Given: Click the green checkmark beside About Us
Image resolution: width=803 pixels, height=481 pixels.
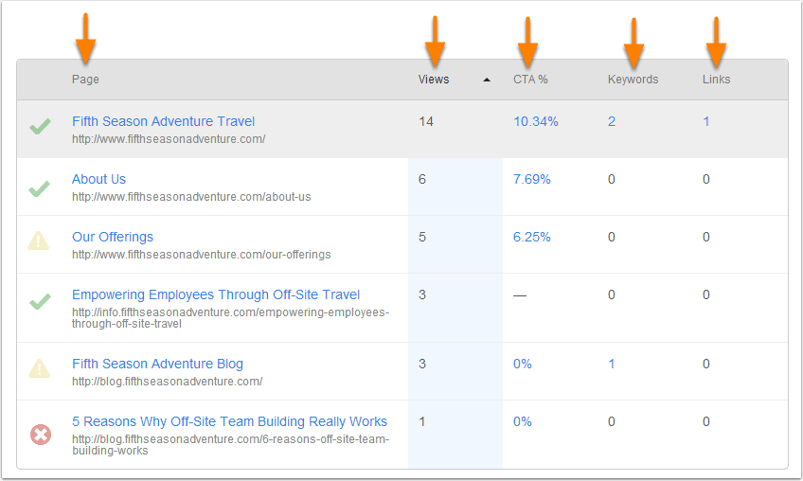Looking at the screenshot, I should [39, 189].
